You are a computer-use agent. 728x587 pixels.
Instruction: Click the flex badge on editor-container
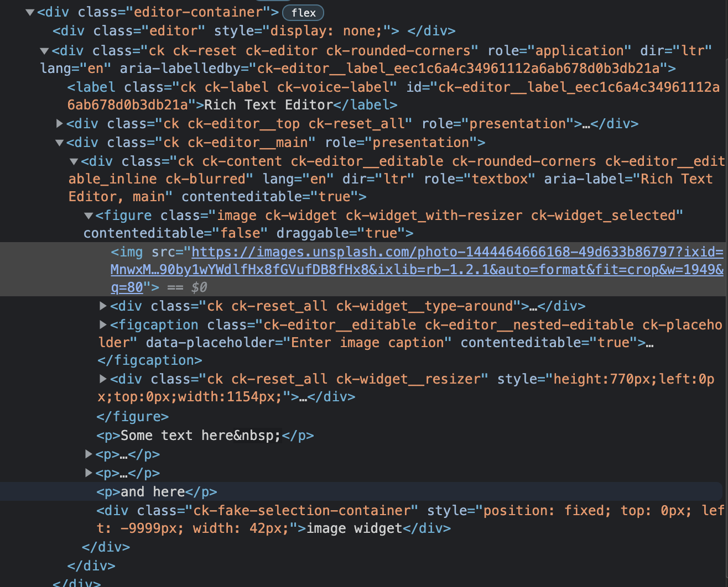303,13
